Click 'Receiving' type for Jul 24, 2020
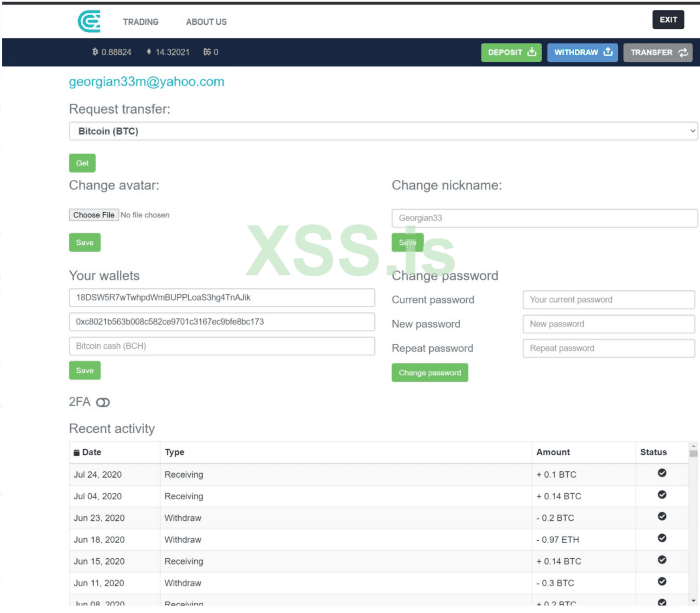The height and width of the screenshot is (613, 700). pyautogui.click(x=184, y=475)
